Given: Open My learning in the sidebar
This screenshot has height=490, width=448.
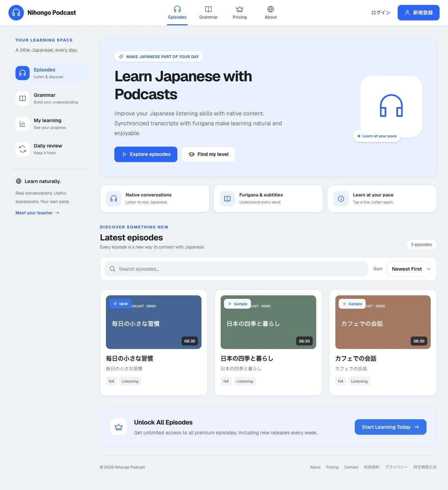Looking at the screenshot, I should 50,124.
